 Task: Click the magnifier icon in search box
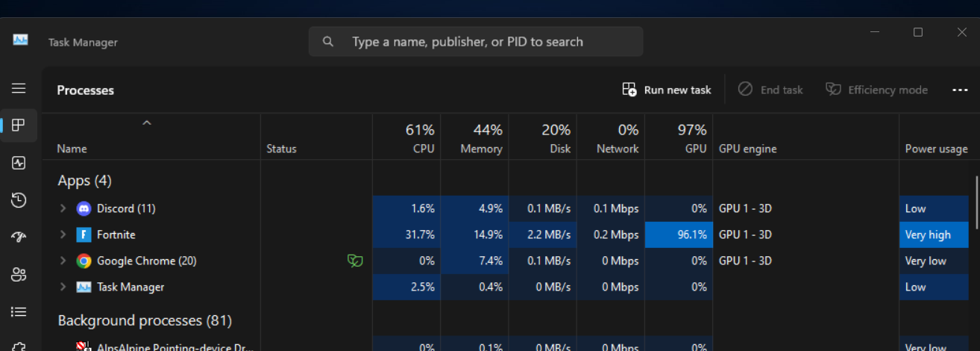click(328, 42)
